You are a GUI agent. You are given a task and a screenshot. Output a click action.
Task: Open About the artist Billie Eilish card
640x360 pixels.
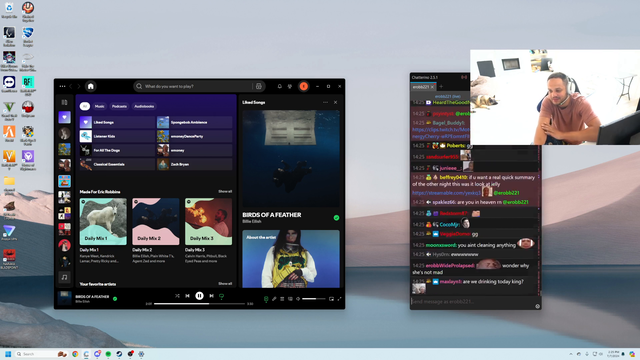click(x=291, y=259)
